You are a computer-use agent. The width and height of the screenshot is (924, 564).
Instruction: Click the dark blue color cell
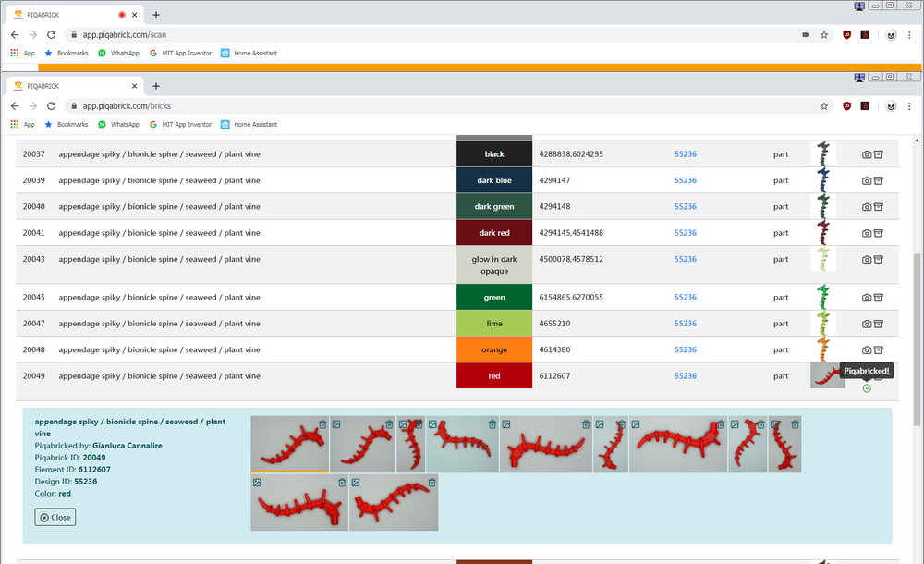[494, 180]
